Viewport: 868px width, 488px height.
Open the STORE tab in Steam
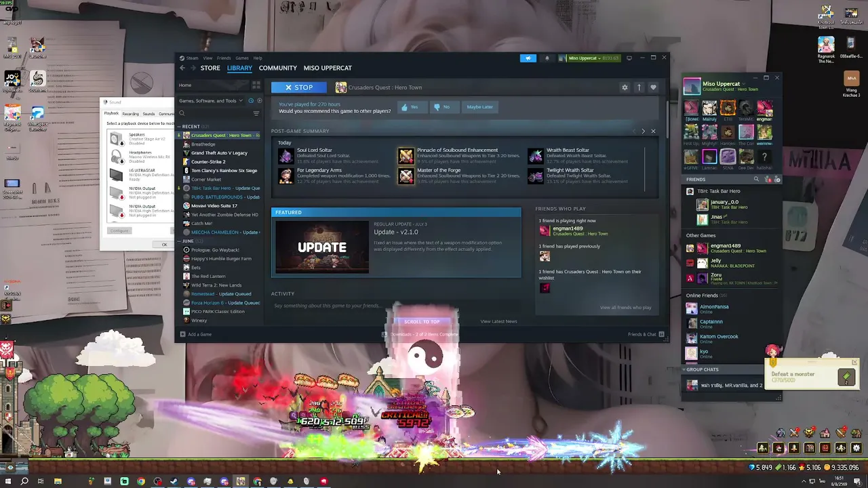point(210,68)
